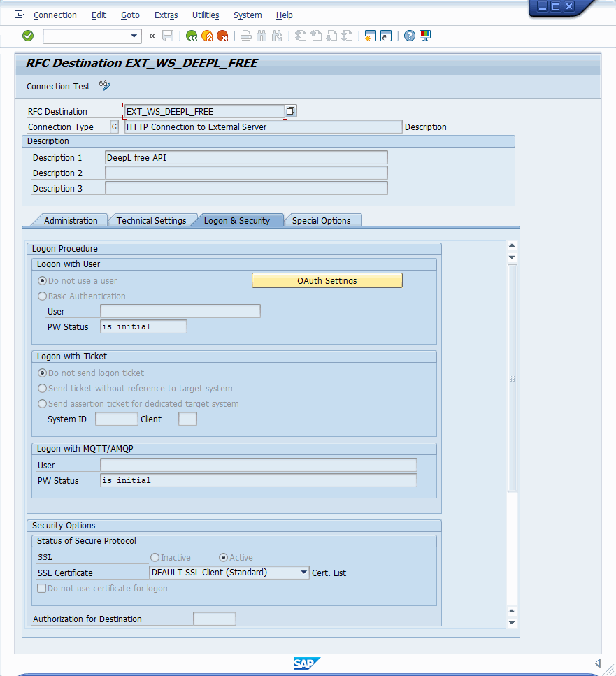This screenshot has height=676, width=616.
Task: Click the OAuth Settings button
Action: (327, 280)
